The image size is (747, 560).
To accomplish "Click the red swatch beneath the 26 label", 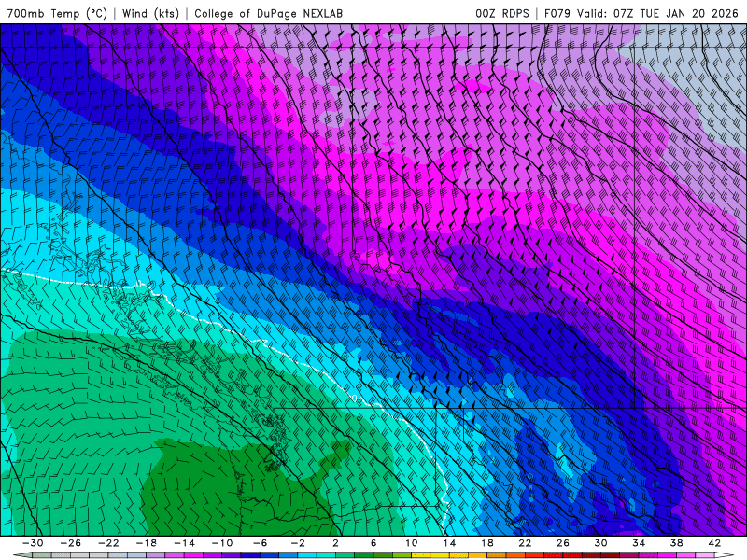I will tap(554, 555).
